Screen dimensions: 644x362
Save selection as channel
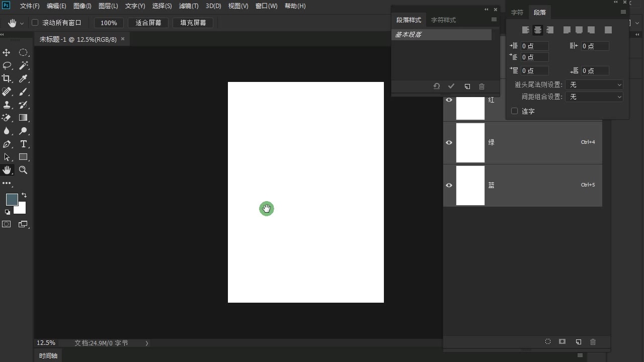pyautogui.click(x=562, y=342)
